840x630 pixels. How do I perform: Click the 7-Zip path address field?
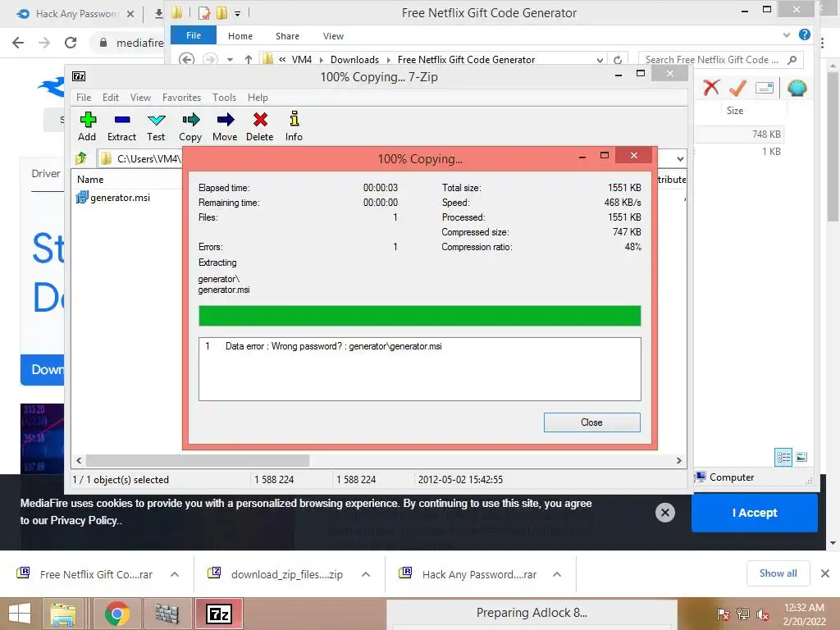click(x=140, y=158)
